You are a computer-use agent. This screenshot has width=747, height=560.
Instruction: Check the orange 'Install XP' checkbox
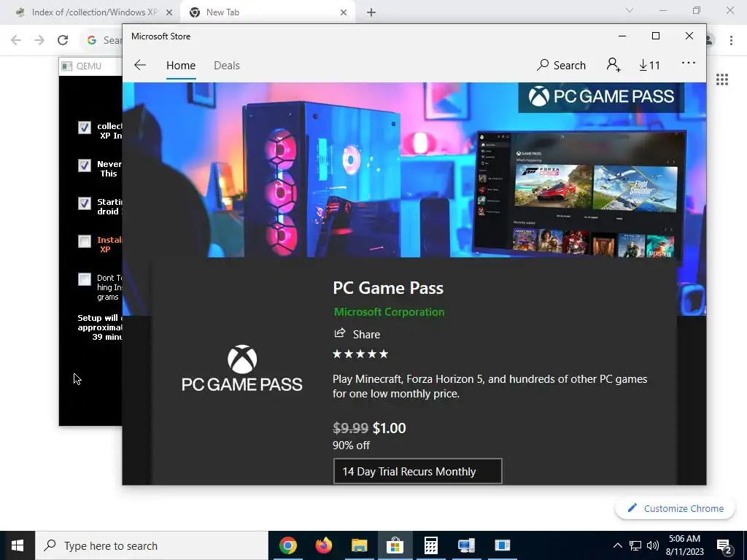pos(85,241)
